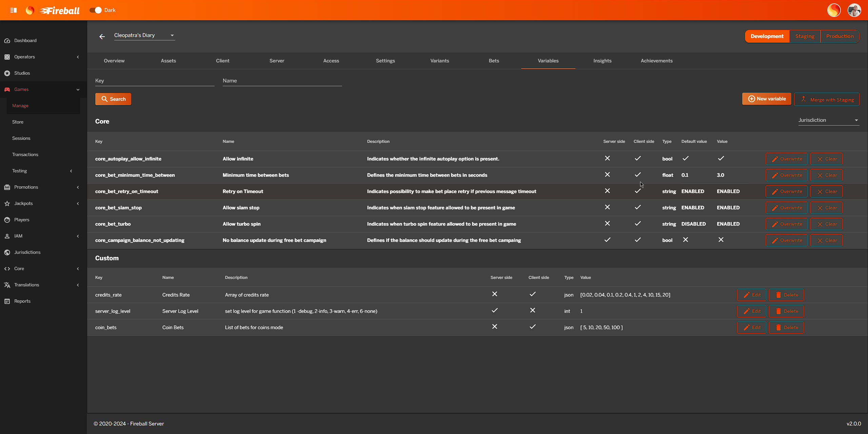Open the Jackpots section
The image size is (868, 434).
coord(23,203)
